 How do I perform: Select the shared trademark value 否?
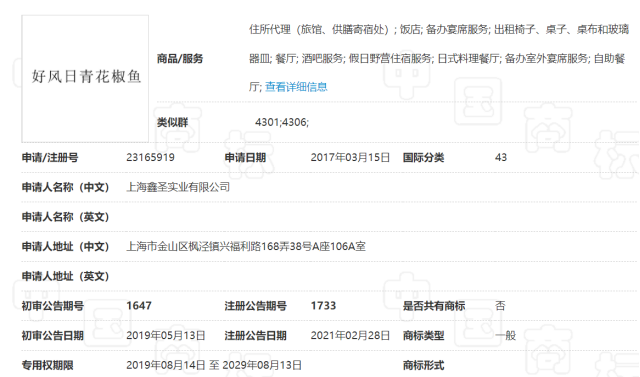click(x=500, y=306)
